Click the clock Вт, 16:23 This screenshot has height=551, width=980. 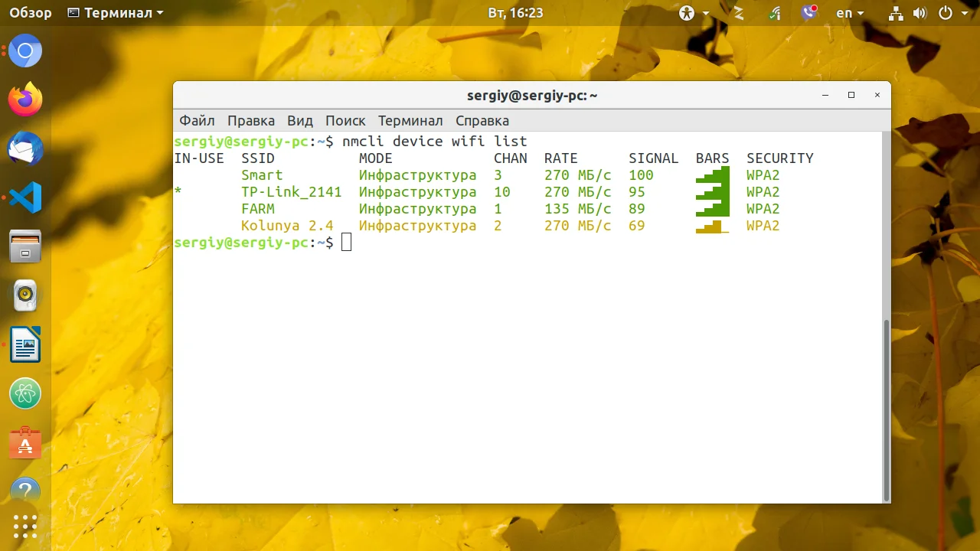pyautogui.click(x=515, y=13)
